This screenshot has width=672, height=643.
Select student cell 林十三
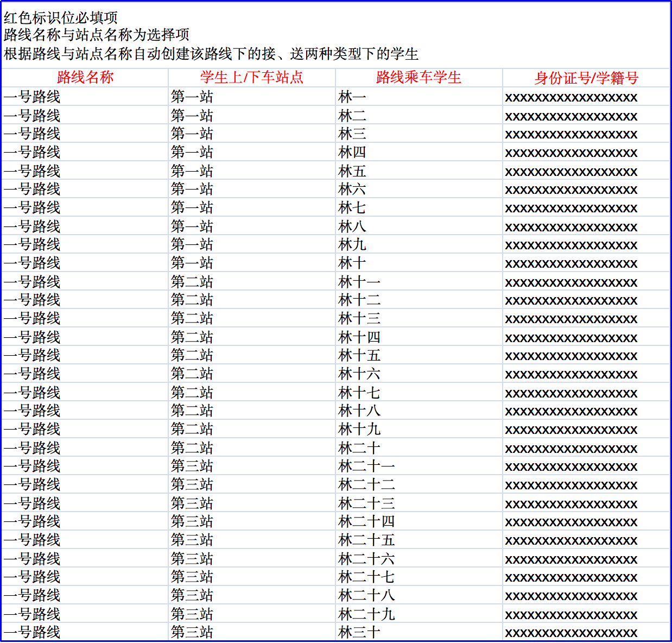coord(419,318)
